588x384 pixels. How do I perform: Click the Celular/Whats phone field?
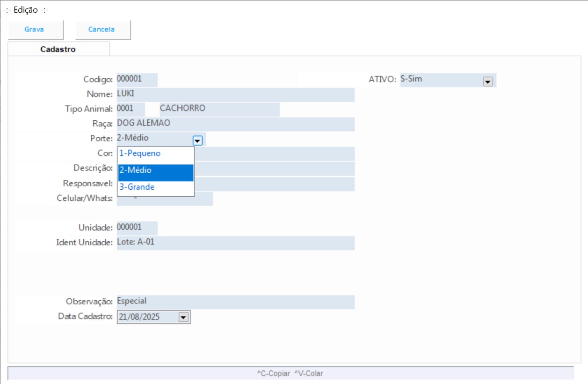tap(203, 199)
